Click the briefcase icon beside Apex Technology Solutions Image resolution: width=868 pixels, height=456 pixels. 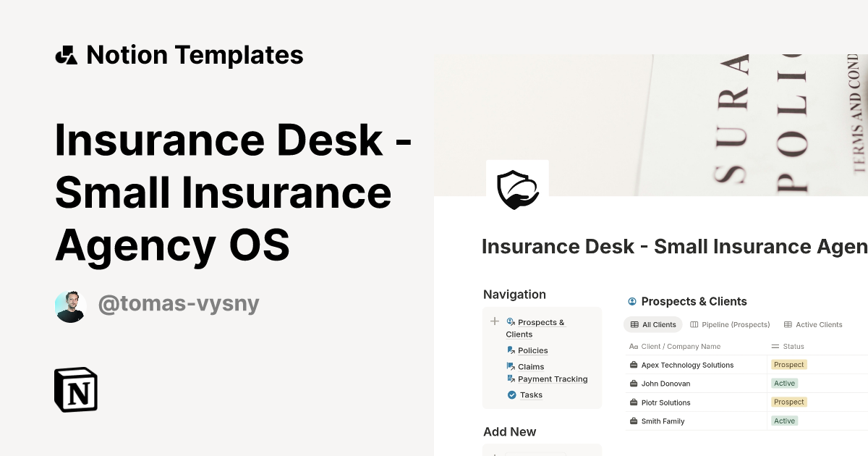coord(634,365)
